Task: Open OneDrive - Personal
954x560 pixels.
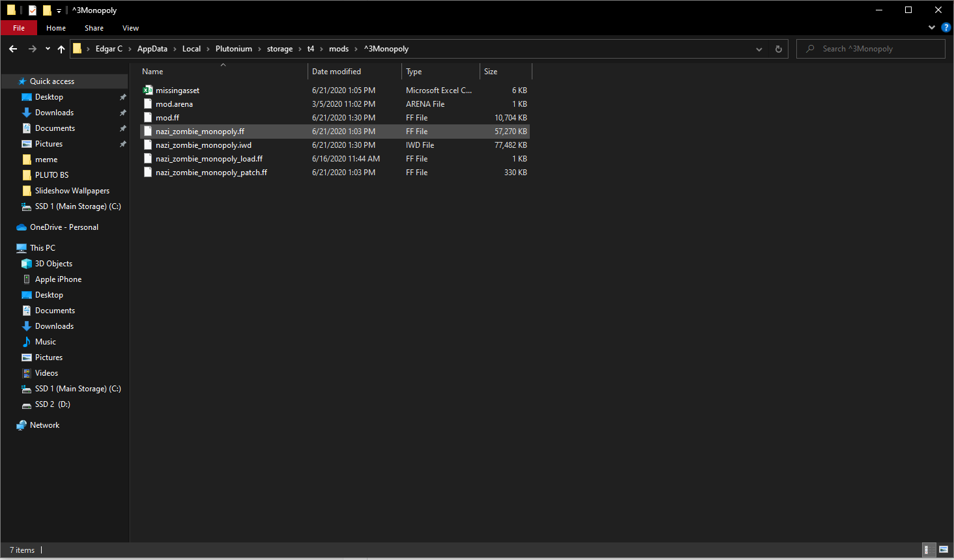Action: coord(64,227)
